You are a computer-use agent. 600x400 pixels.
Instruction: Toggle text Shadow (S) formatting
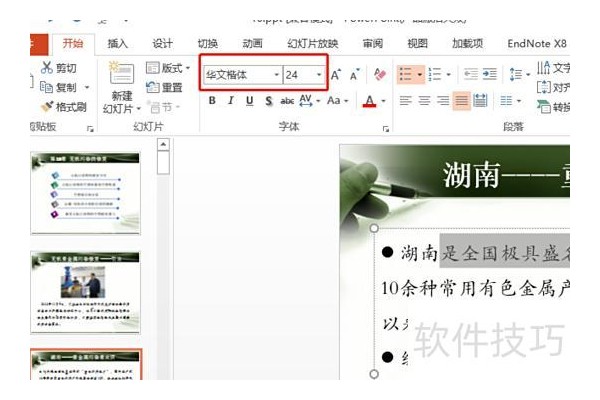(269, 101)
